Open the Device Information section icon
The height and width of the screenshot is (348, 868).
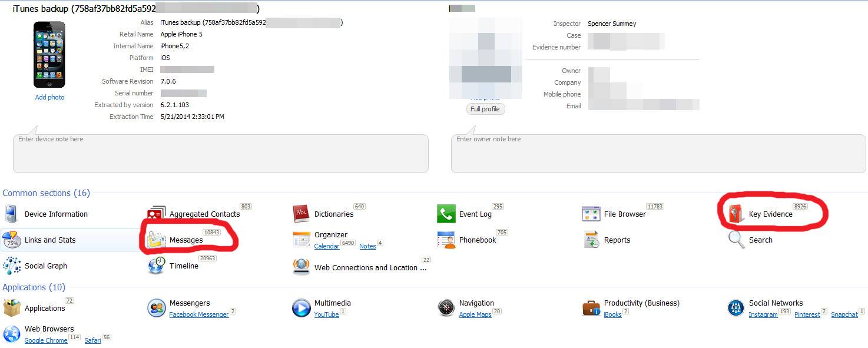[x=11, y=214]
